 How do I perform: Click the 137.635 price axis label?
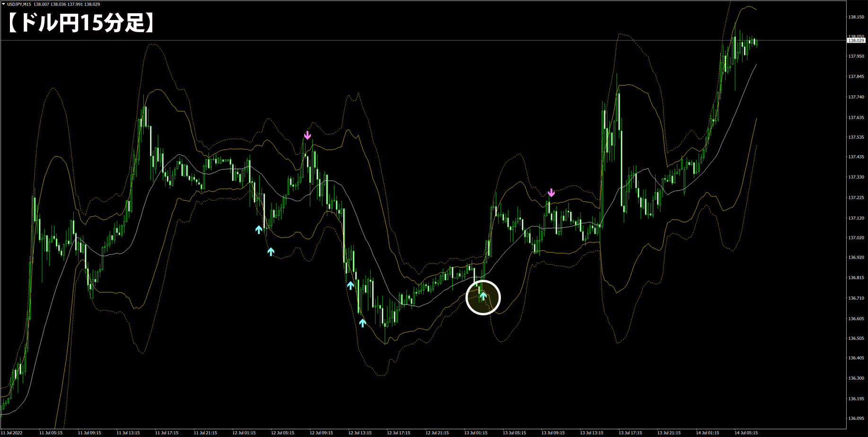click(x=856, y=117)
